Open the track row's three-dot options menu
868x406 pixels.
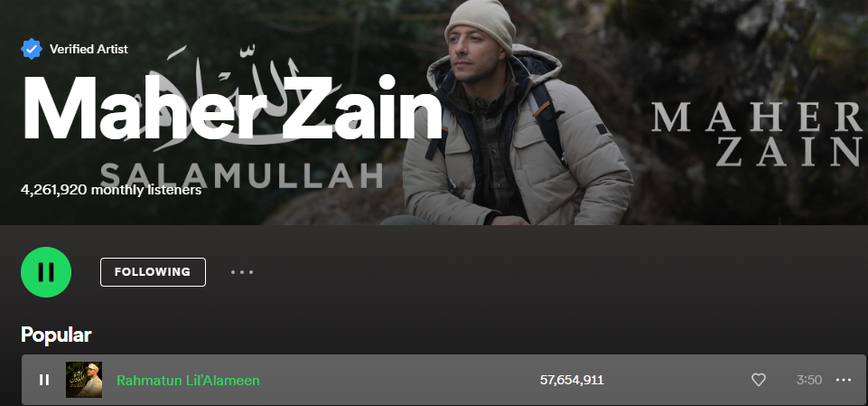[x=843, y=380]
